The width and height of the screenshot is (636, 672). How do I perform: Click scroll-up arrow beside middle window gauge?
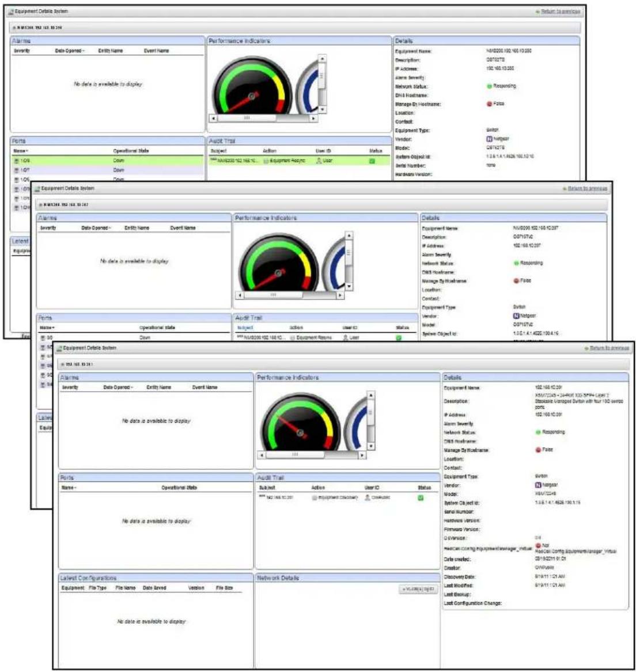coord(349,236)
